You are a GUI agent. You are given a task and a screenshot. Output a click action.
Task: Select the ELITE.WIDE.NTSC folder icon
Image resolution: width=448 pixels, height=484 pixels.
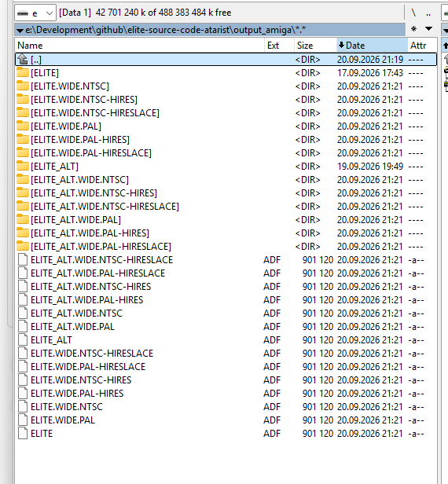point(23,86)
